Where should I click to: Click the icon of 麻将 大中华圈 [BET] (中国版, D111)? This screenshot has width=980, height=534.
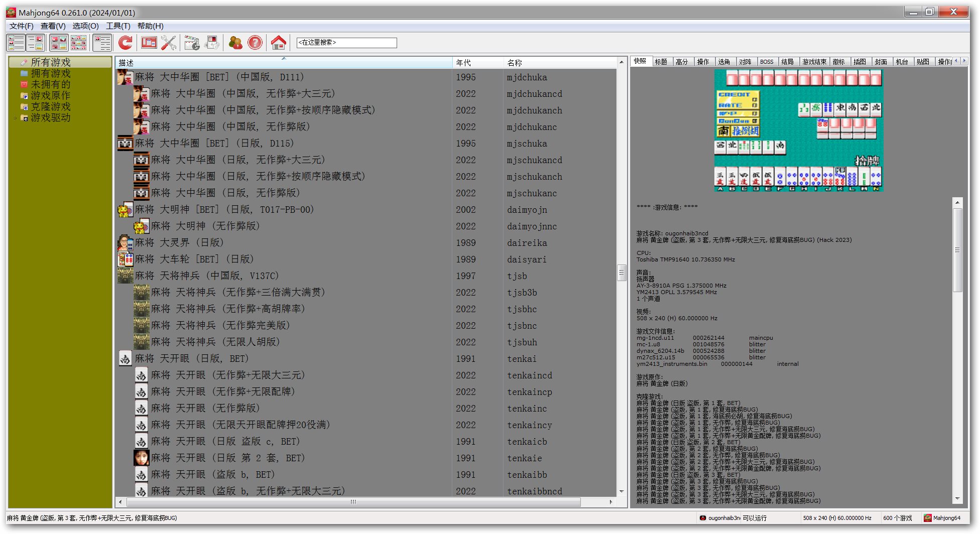coord(125,77)
